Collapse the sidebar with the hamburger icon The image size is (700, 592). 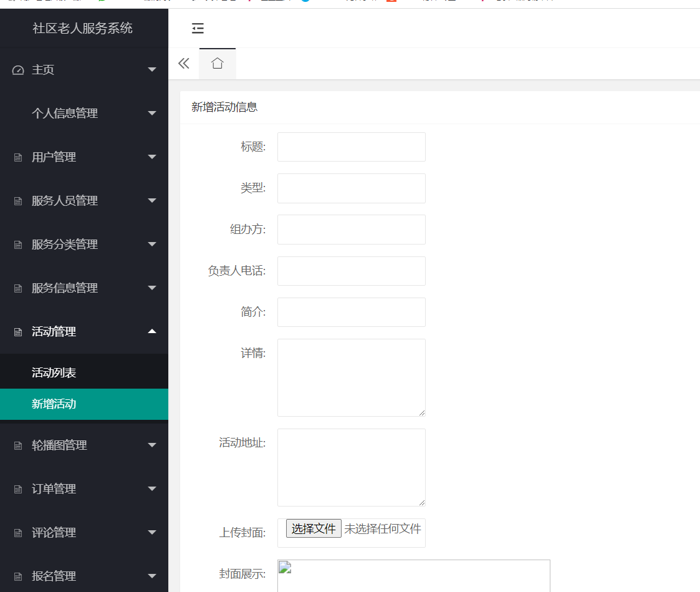pyautogui.click(x=198, y=28)
